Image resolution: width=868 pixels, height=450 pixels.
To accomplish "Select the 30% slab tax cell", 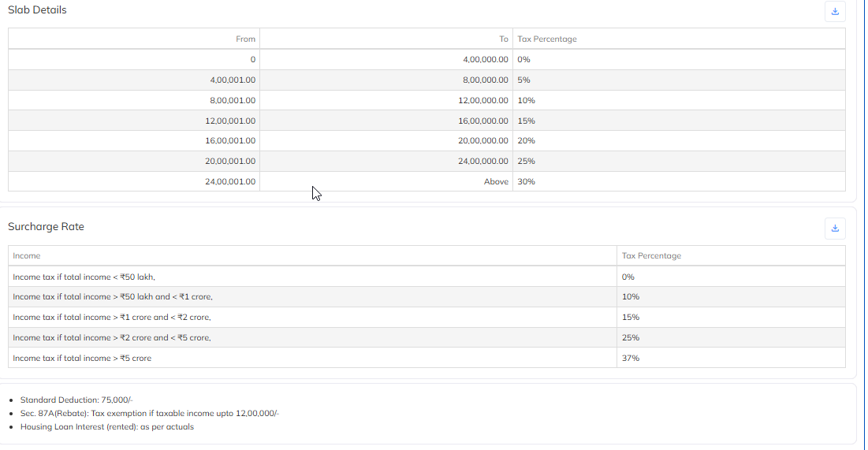I will (526, 182).
